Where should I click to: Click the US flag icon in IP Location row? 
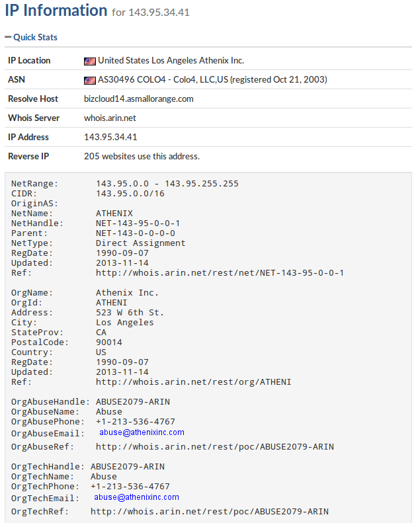tap(89, 61)
